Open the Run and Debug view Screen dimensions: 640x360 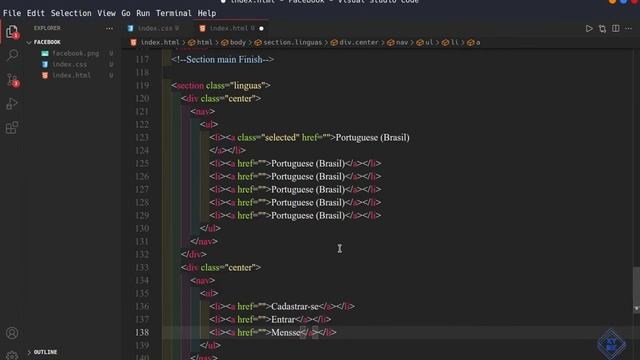click(12, 104)
